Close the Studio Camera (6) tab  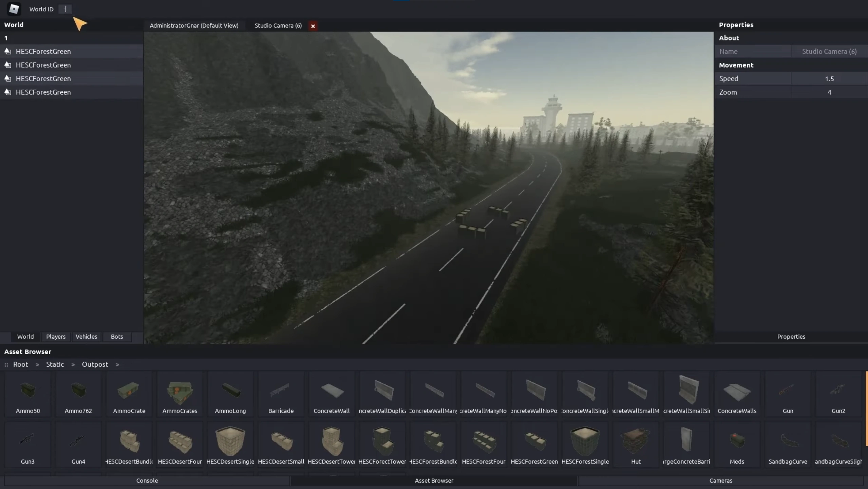[x=313, y=26]
